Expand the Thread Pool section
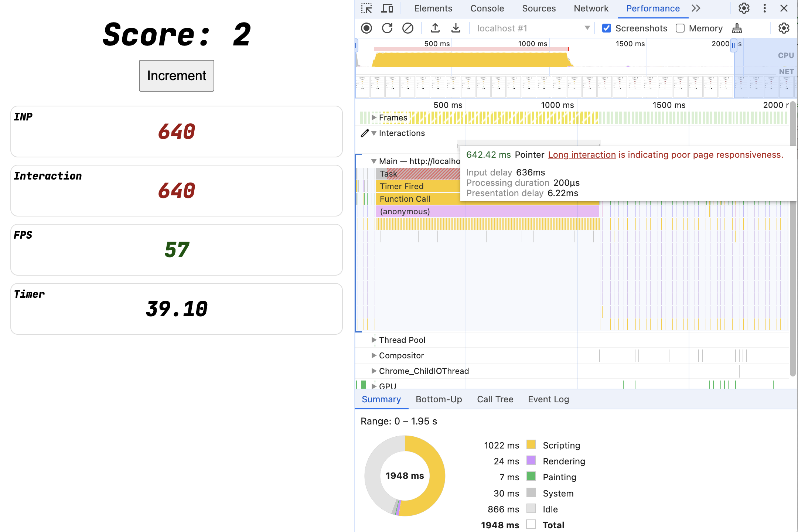Viewport: 798px width, 532px height. click(371, 340)
